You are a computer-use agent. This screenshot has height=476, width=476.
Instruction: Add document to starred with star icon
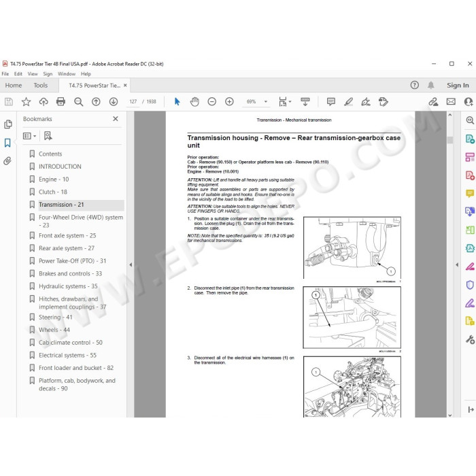pos(26,102)
